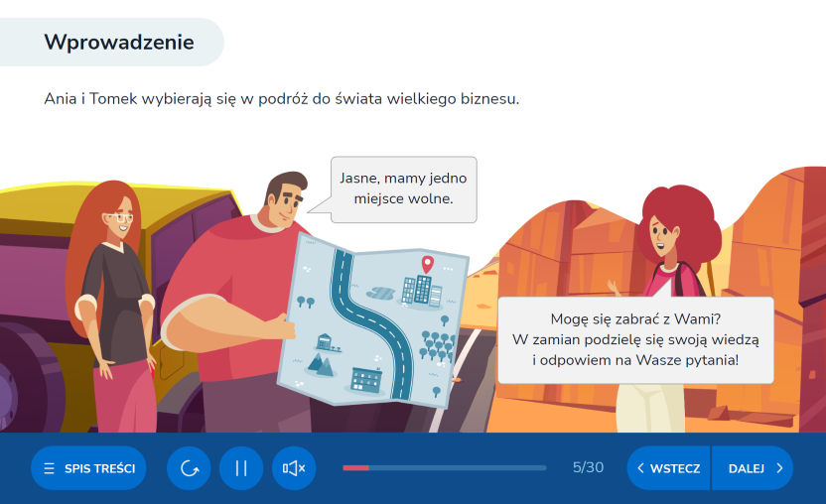Replay the current slide animation
This screenshot has width=826, height=504.
[189, 468]
